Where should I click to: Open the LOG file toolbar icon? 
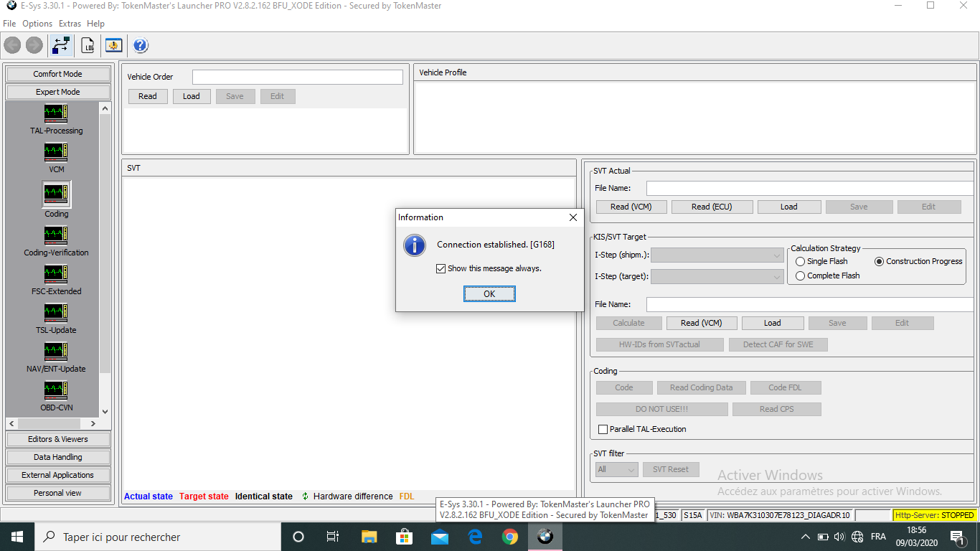88,45
